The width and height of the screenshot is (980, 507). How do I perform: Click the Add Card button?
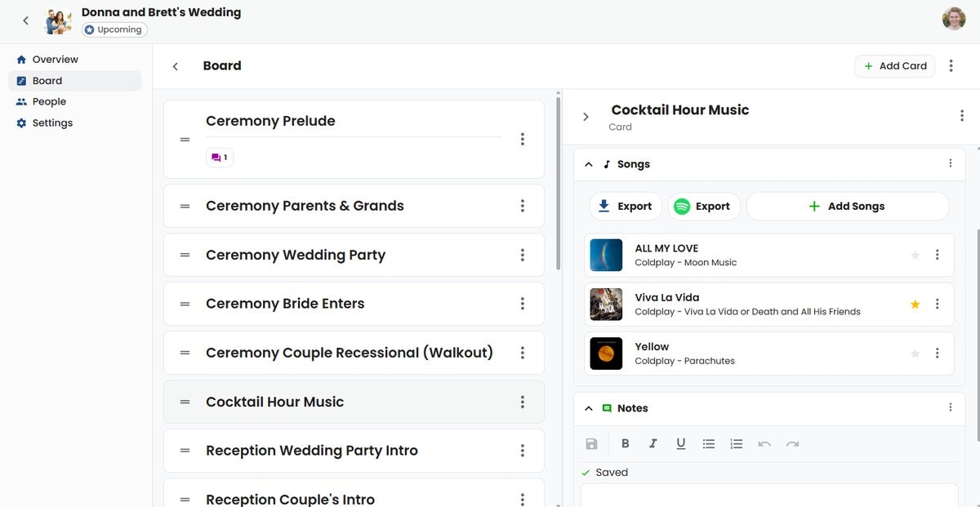(x=894, y=66)
